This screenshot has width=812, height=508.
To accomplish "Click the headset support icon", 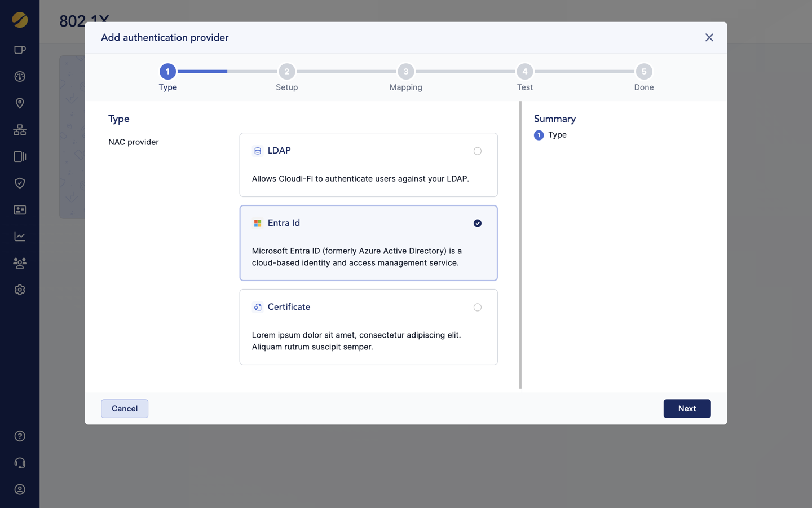I will (20, 463).
